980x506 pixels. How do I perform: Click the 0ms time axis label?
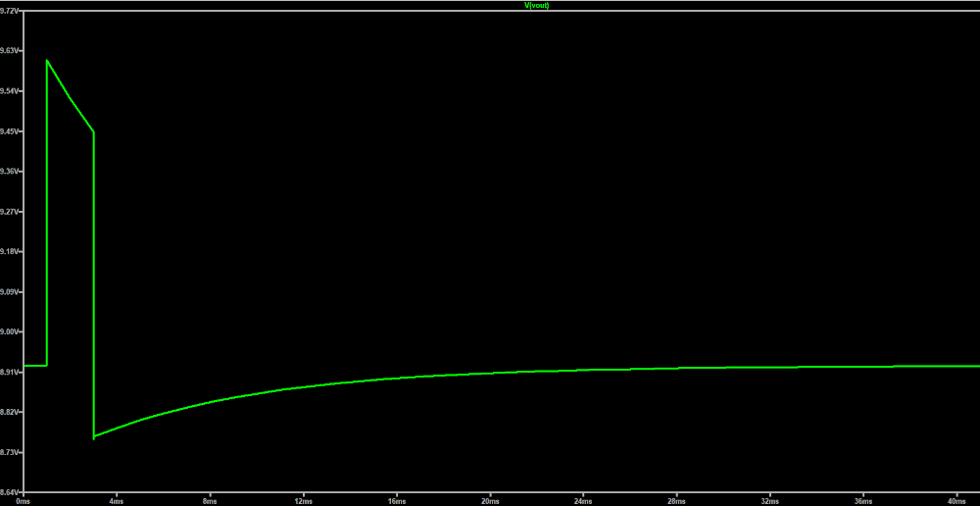point(24,500)
